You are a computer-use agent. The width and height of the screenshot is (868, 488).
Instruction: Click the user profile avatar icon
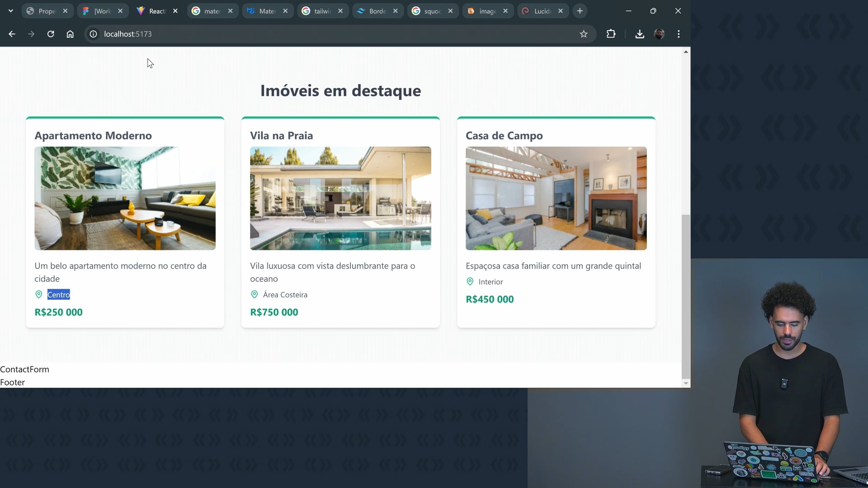pyautogui.click(x=659, y=34)
